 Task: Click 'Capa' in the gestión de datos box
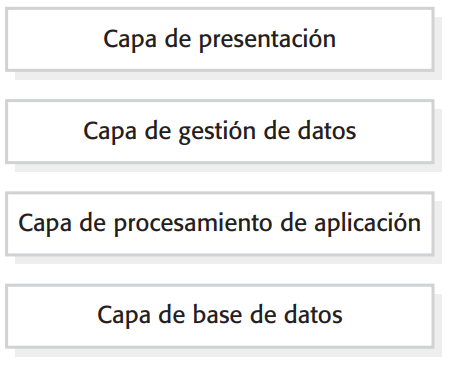(x=110, y=132)
